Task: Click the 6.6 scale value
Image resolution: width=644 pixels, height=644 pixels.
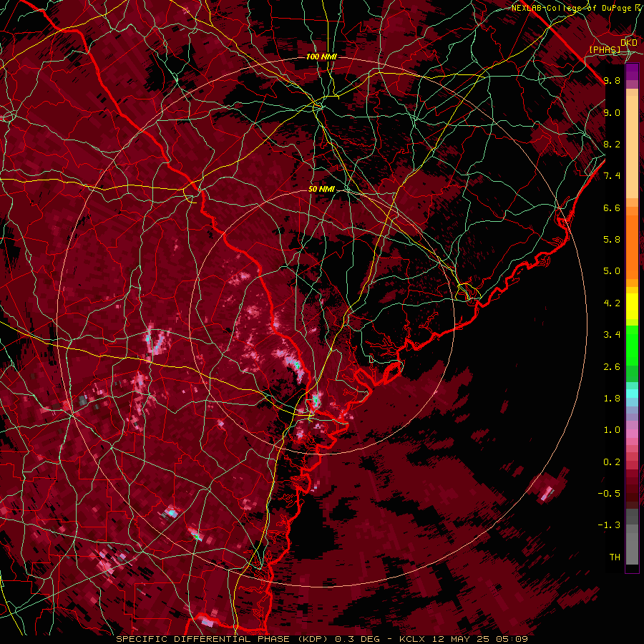Action: 612,208
